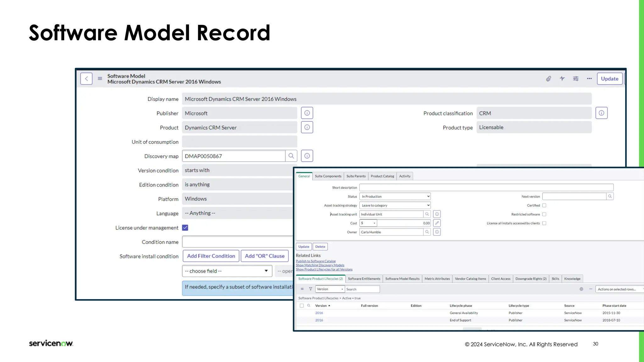Select Software Model Results tab

click(402, 279)
